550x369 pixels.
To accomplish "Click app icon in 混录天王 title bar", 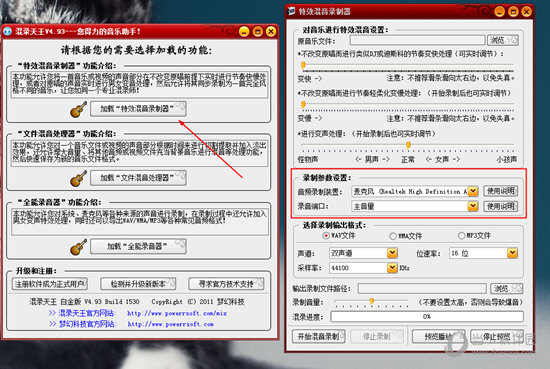I will (x=7, y=32).
